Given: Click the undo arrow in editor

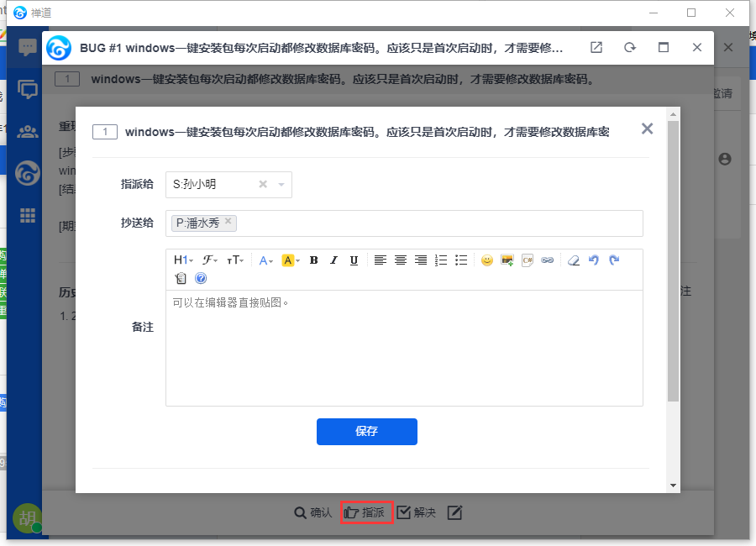Looking at the screenshot, I should [x=594, y=260].
